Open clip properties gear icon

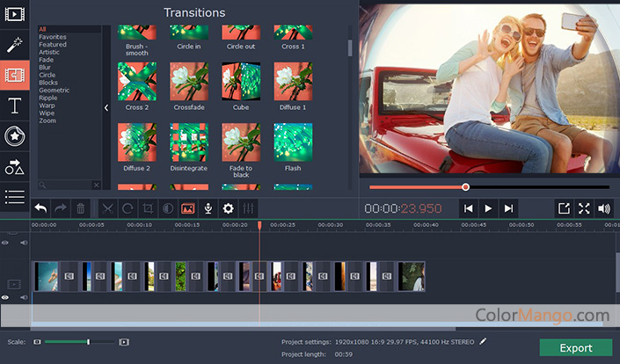[229, 208]
